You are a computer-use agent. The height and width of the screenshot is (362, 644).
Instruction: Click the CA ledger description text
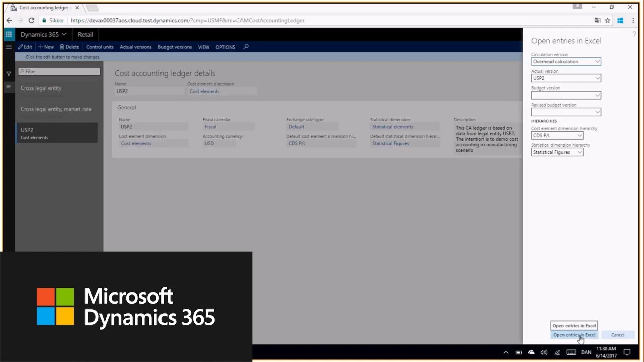pos(487,139)
